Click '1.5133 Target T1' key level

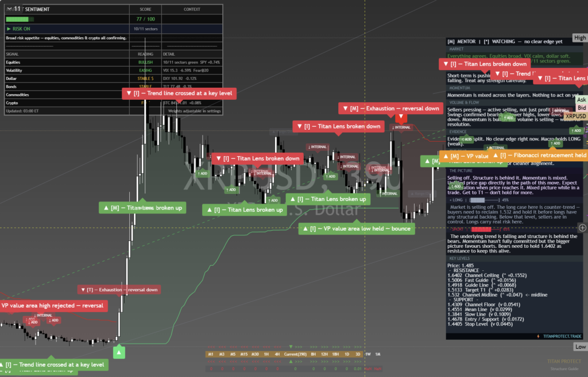coord(480,290)
